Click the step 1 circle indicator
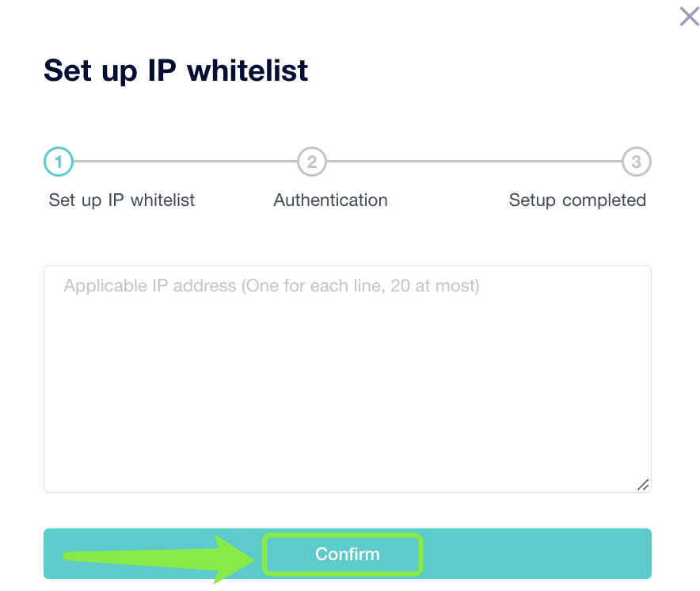Screen dimensions: 700x591 [x=59, y=162]
